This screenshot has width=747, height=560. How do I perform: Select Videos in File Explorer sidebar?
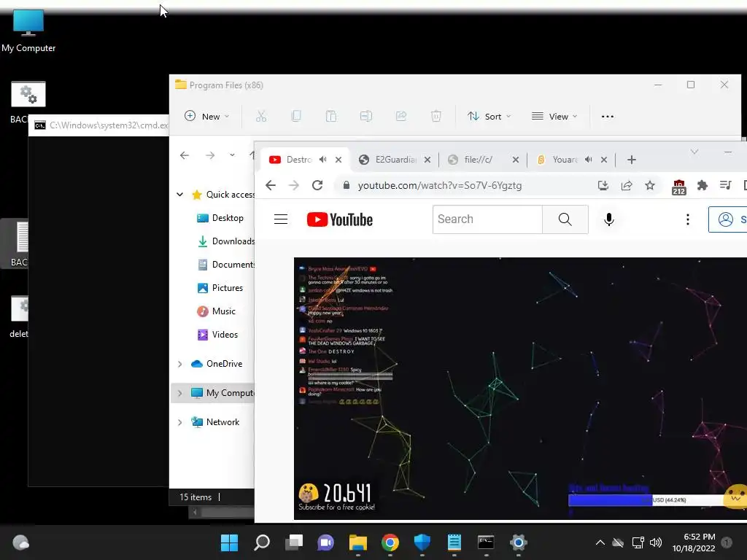point(217,335)
